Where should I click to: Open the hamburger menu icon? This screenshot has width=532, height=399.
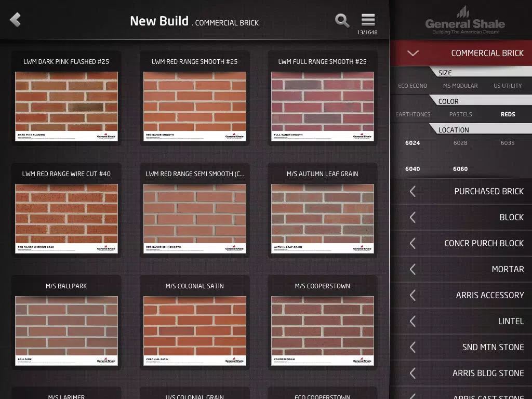pyautogui.click(x=368, y=20)
